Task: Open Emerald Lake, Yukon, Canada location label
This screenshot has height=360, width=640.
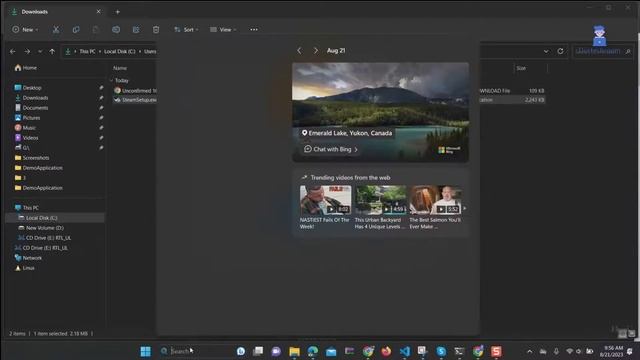Action: coord(347,133)
